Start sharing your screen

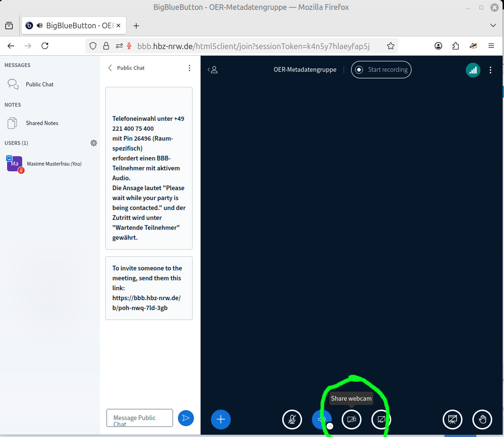point(381,419)
